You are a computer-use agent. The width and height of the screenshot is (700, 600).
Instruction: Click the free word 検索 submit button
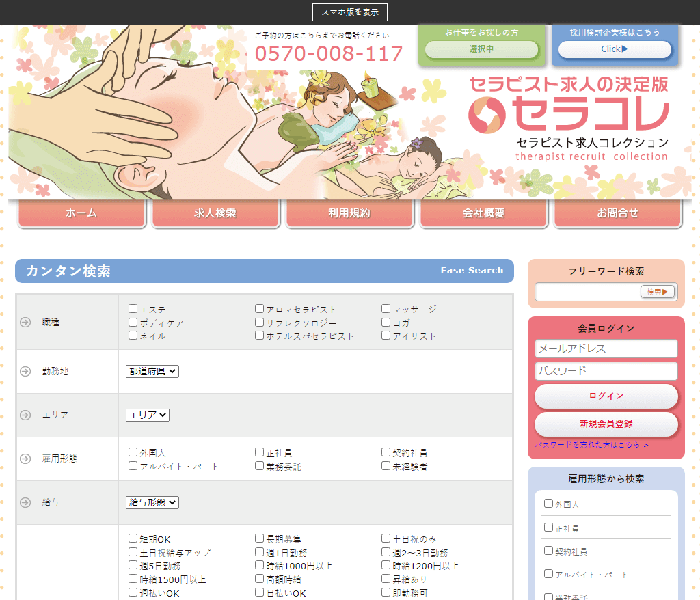click(657, 292)
